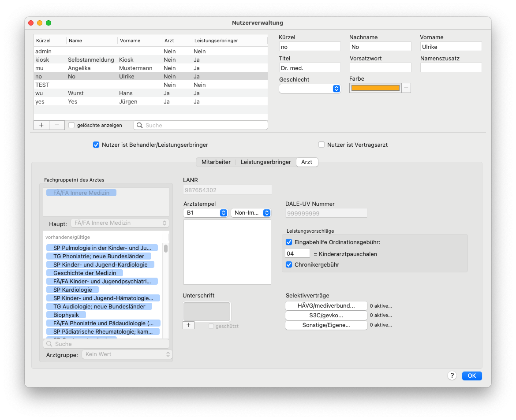Uncheck Nutzer ist Behandler/Leistungserbringer
Viewport: 516px width, 420px height.
click(x=96, y=145)
